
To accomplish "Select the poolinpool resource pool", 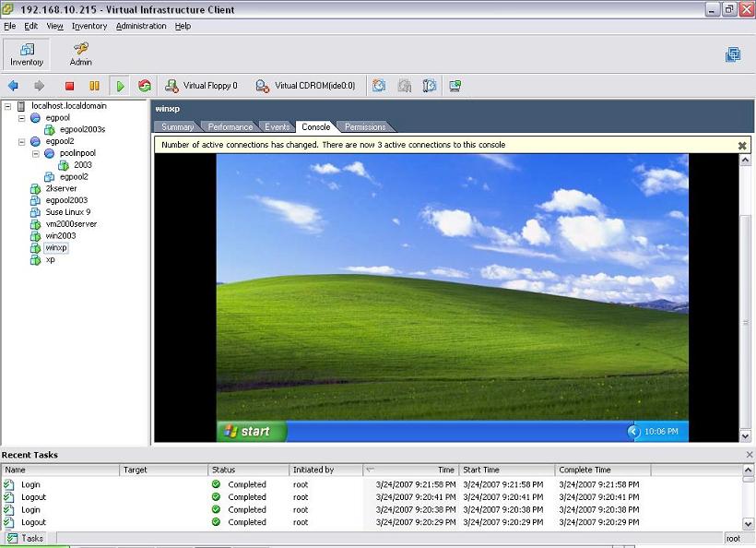I will pos(77,153).
